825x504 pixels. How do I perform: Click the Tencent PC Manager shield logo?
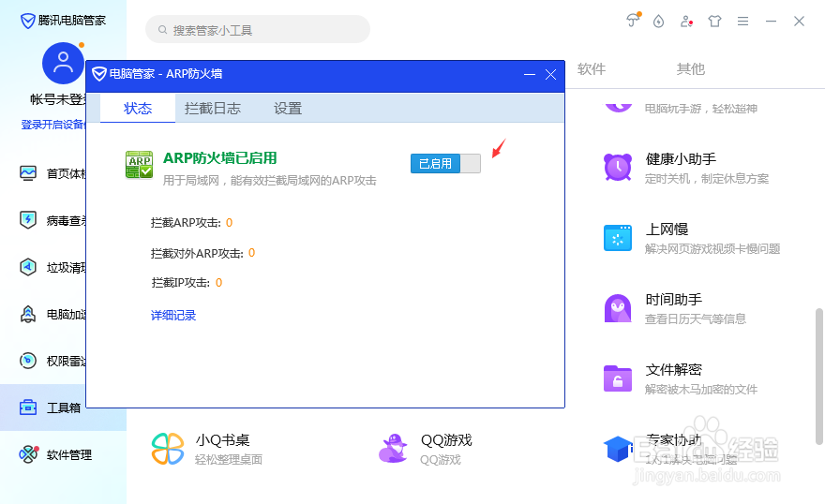27,21
